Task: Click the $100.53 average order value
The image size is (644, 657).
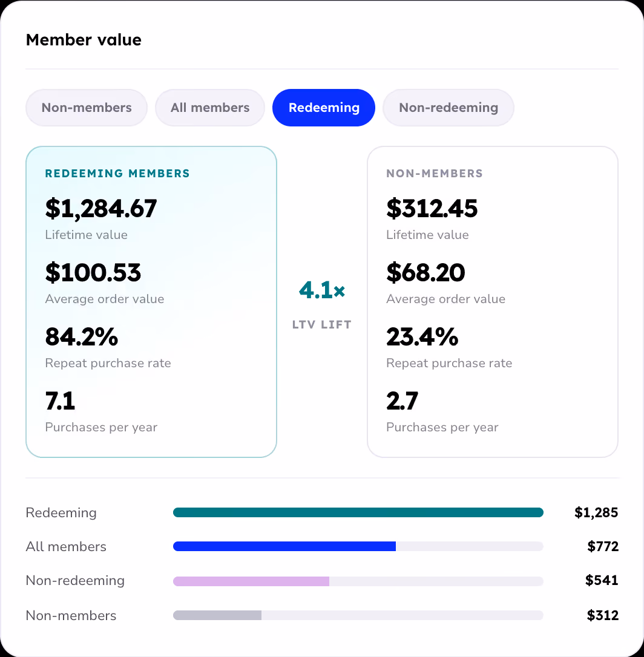Action: pyautogui.click(x=93, y=272)
